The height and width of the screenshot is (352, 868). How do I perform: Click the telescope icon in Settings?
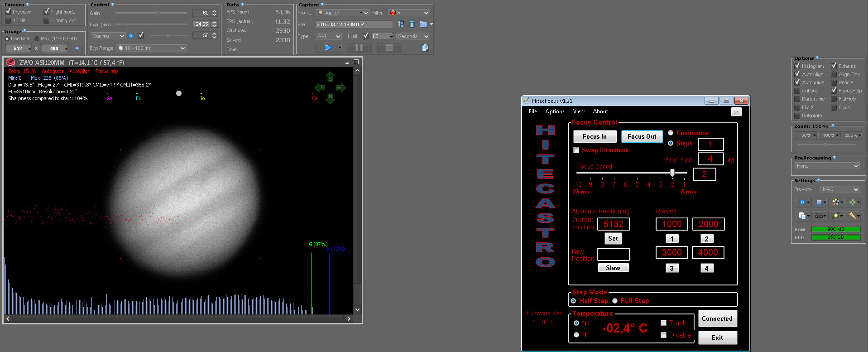click(853, 216)
